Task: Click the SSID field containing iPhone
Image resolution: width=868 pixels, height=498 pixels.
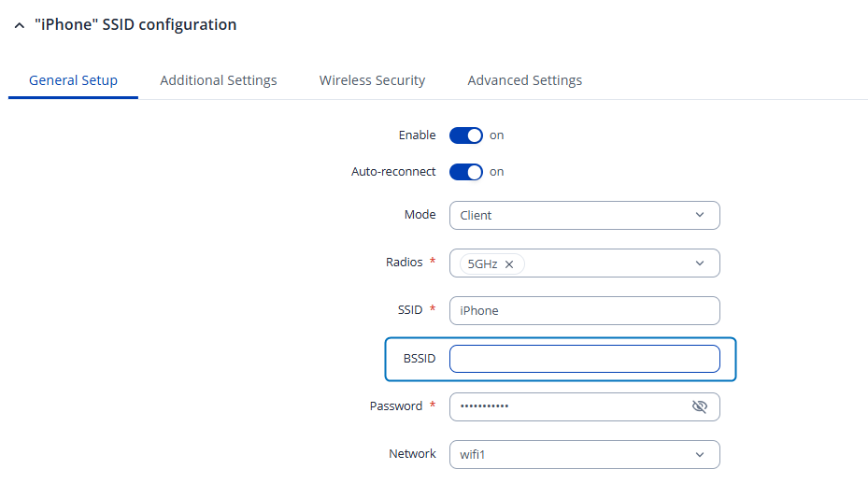Action: pyautogui.click(x=584, y=310)
